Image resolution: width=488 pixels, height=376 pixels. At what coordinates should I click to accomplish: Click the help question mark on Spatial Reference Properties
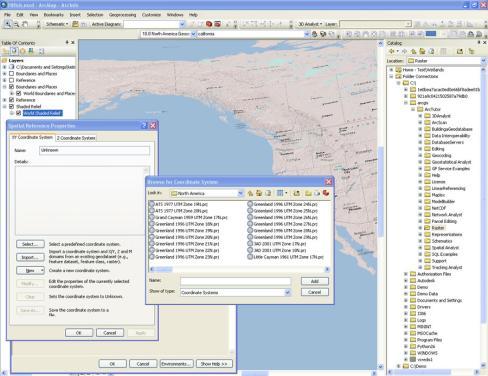tap(144, 125)
